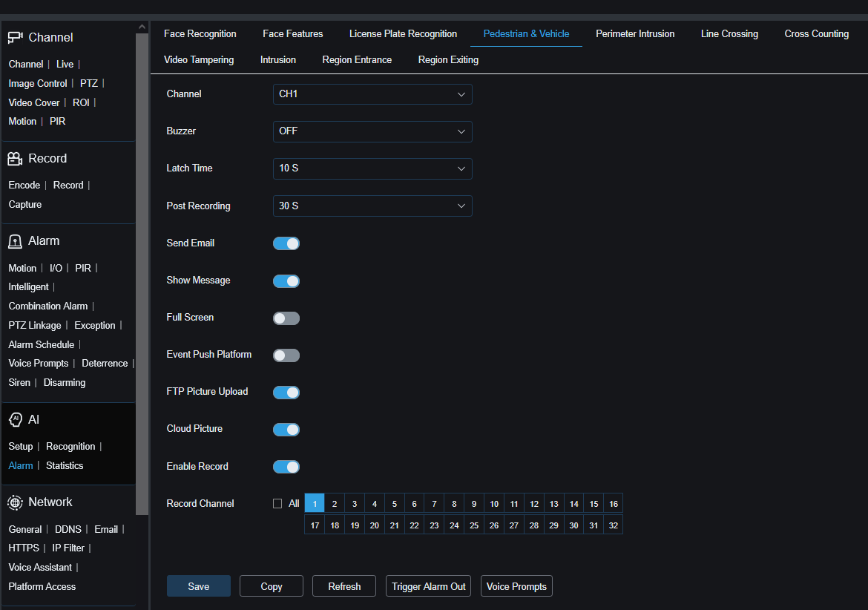Viewport: 868px width, 610px height.
Task: Open Encode under Record section
Action: tap(24, 186)
